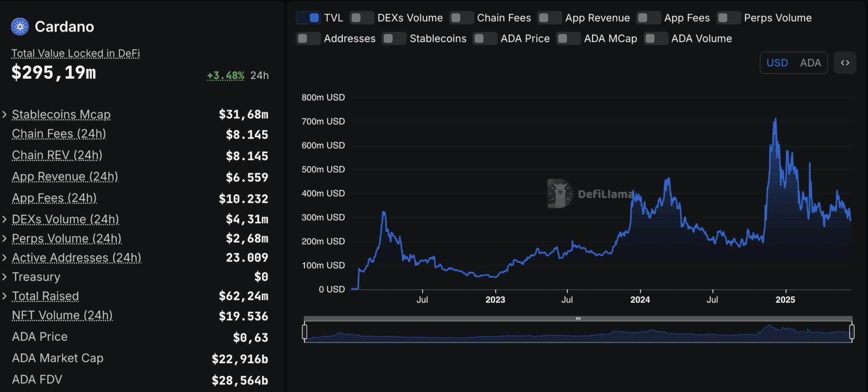Enable the Perps Volume switch
The height and width of the screenshot is (392, 868).
[x=729, y=18]
